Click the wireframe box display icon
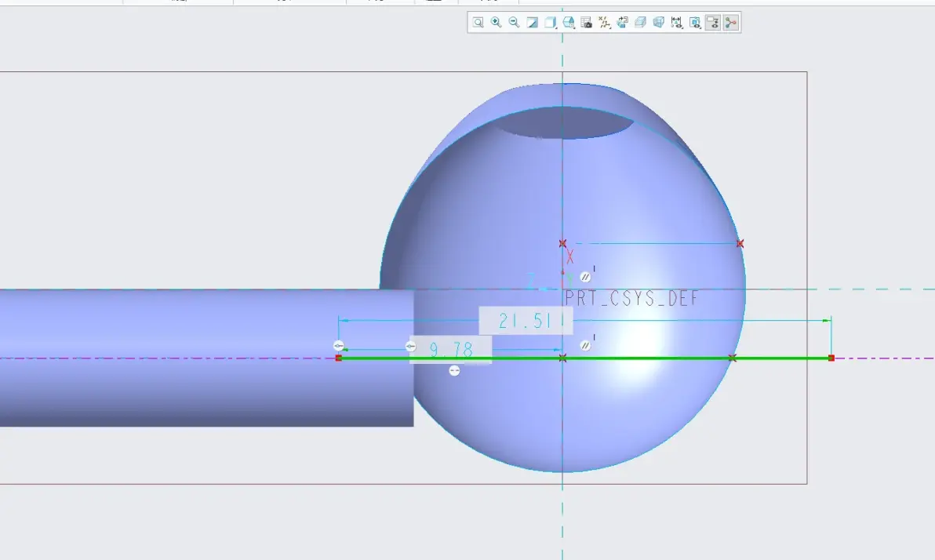Viewport: 935px width, 560px height. 659,23
